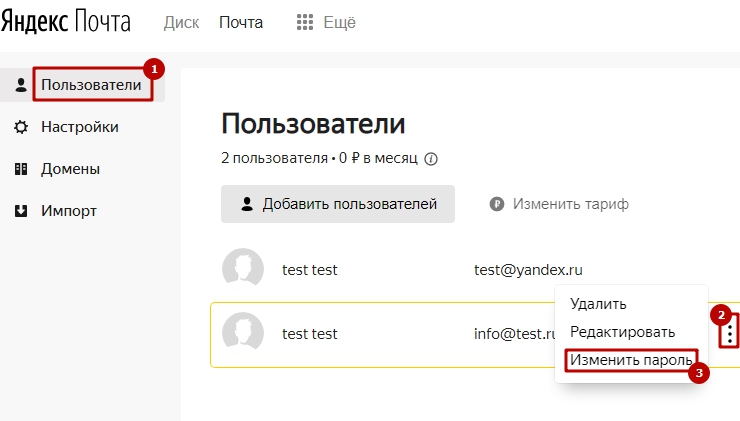Select Изменить пароль menu entry
The width and height of the screenshot is (740, 421).
coord(630,359)
